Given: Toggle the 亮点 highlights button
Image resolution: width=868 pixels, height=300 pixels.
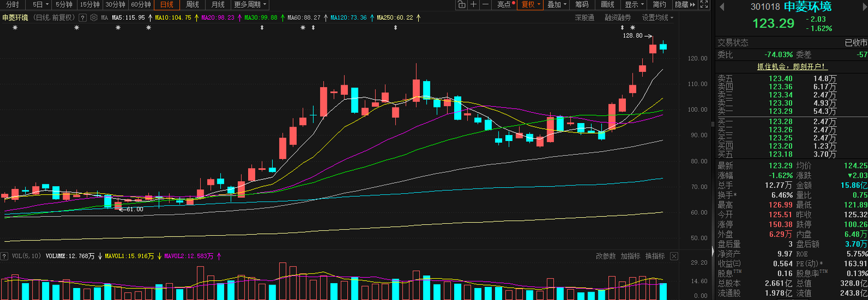Looking at the screenshot, I should (505, 5).
